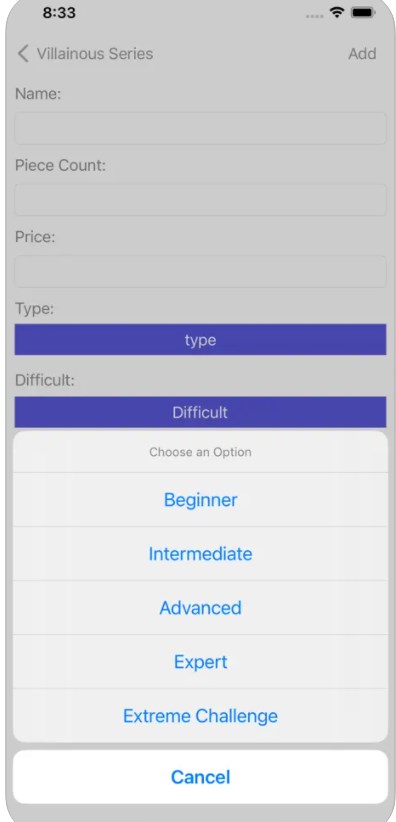
Task: Focus the Piece Count input field
Action: pyautogui.click(x=200, y=200)
